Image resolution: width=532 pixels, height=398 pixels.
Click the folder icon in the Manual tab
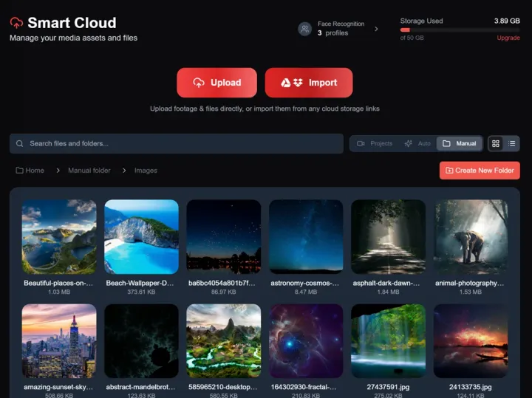tap(446, 143)
